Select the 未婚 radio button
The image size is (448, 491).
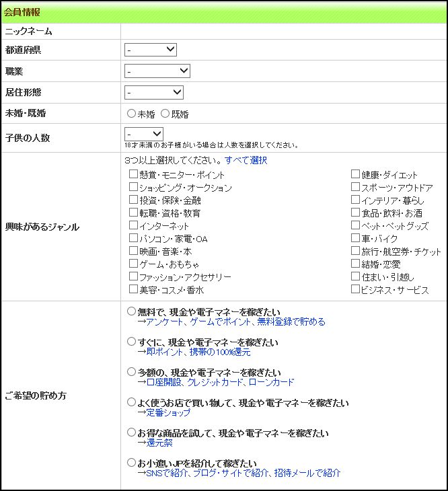pos(131,114)
